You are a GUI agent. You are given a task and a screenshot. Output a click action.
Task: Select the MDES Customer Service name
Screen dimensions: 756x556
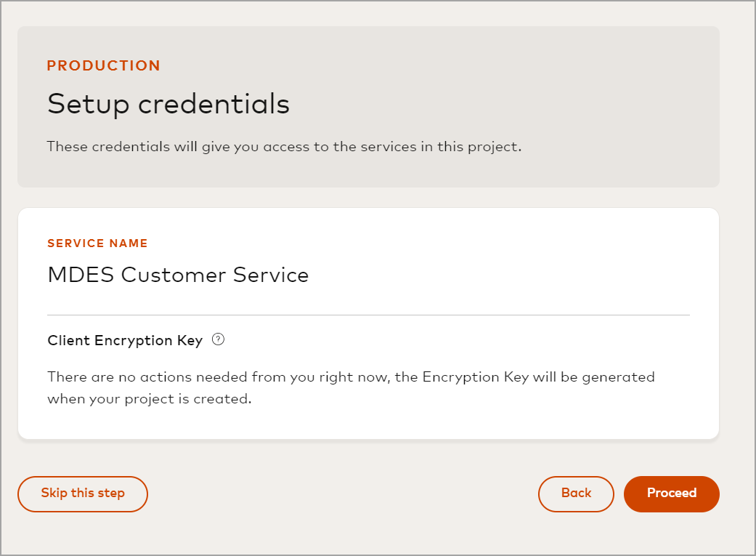coord(177,275)
